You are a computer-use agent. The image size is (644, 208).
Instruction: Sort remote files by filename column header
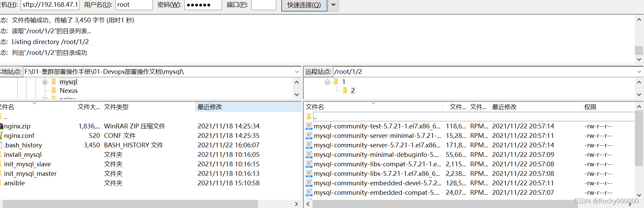[x=373, y=107]
